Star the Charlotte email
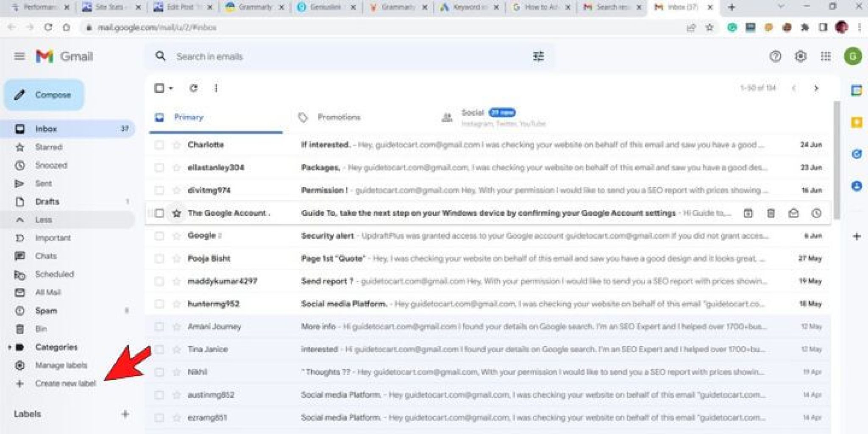Viewport: 868px width, 434px height. point(177,145)
